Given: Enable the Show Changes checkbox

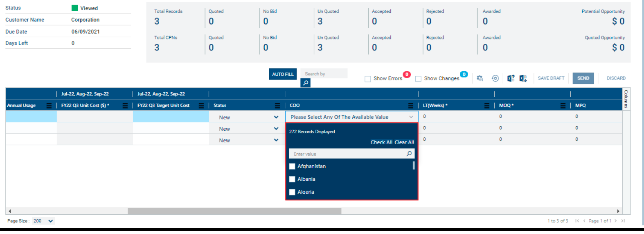Looking at the screenshot, I should [418, 79].
